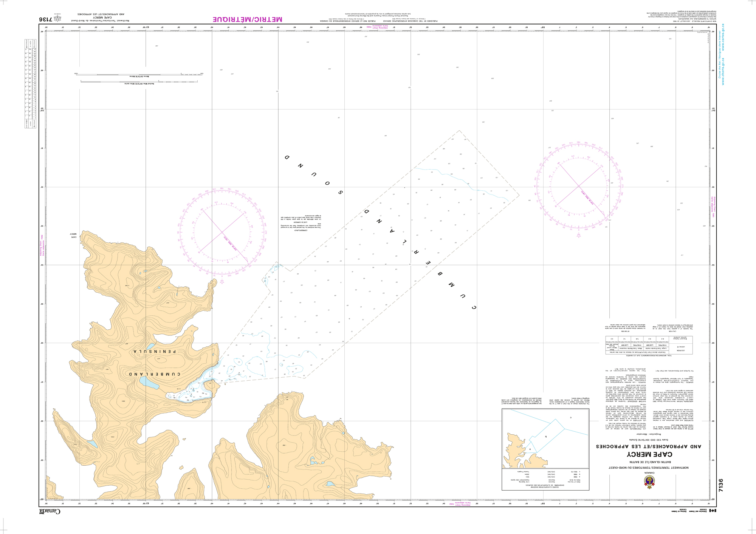
Task: Click the maple leaf hydrographic service logo
Action: click(x=57, y=17)
